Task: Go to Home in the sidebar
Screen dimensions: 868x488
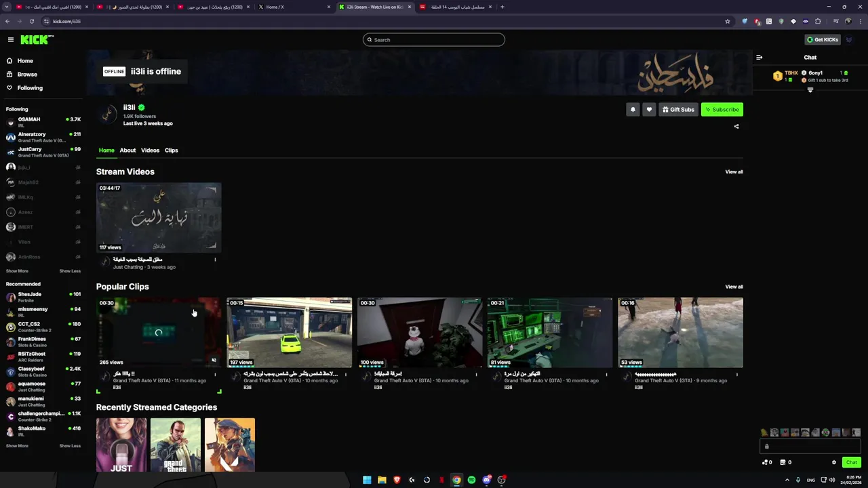Action: (25, 61)
